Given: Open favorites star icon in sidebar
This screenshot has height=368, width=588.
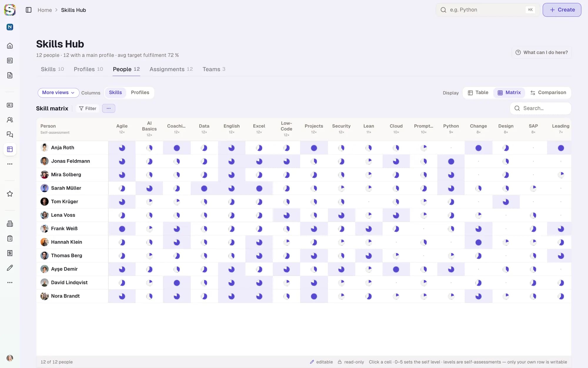Looking at the screenshot, I should pos(10,194).
